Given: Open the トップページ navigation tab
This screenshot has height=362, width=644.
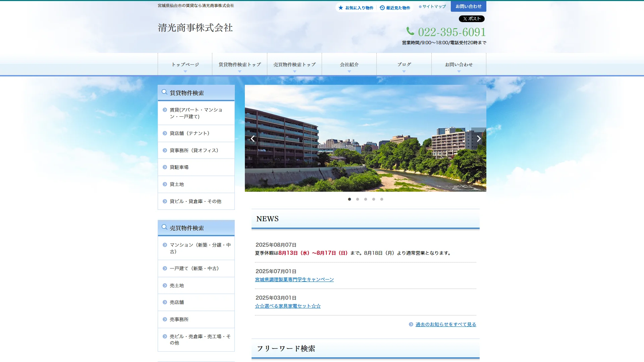Looking at the screenshot, I should click(185, 64).
